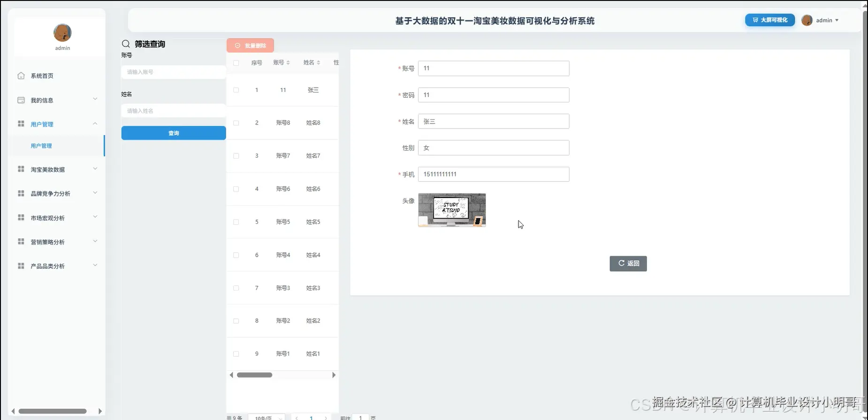Open the 淘宝美妆数据 menu label
The image size is (868, 420).
coord(48,169)
